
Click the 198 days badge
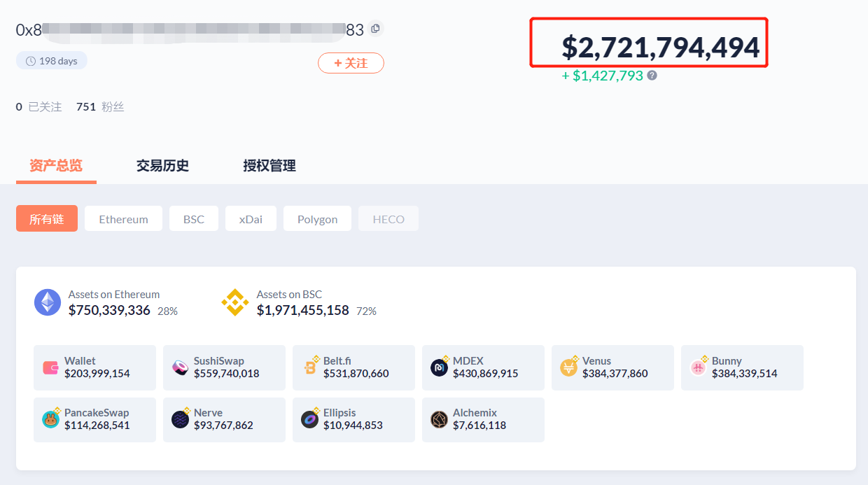(x=51, y=60)
